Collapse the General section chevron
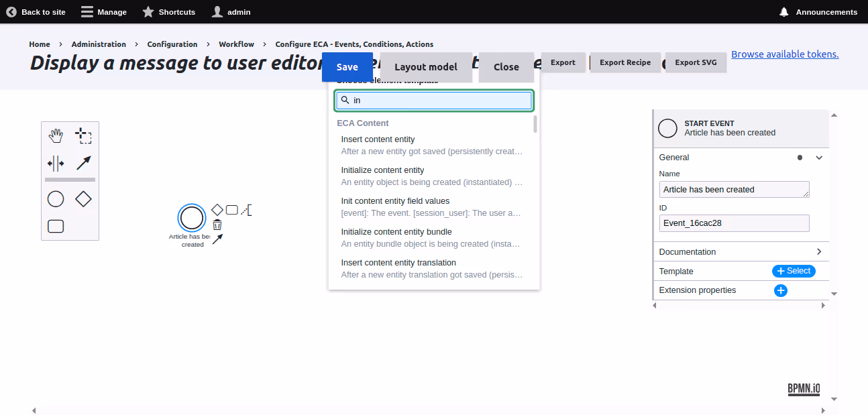The height and width of the screenshot is (415, 868). (819, 158)
